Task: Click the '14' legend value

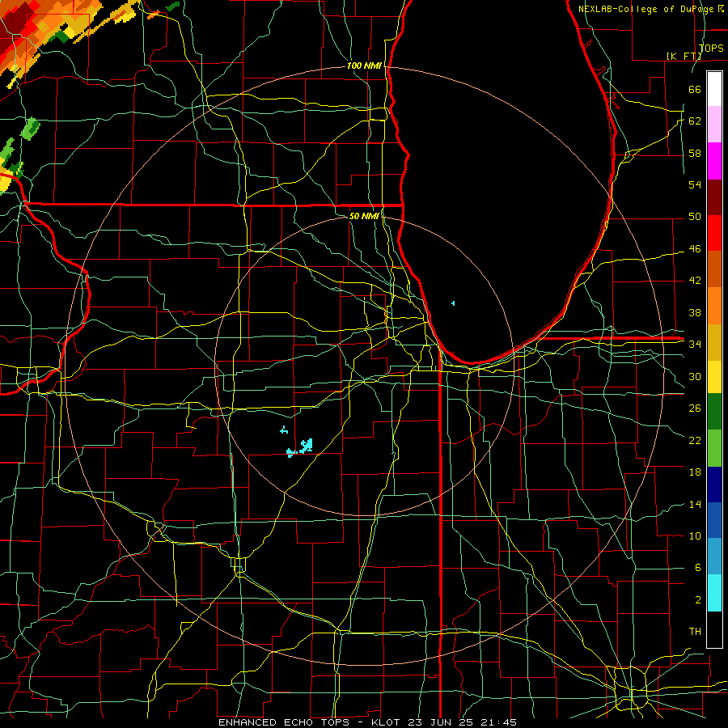Action: click(x=695, y=504)
